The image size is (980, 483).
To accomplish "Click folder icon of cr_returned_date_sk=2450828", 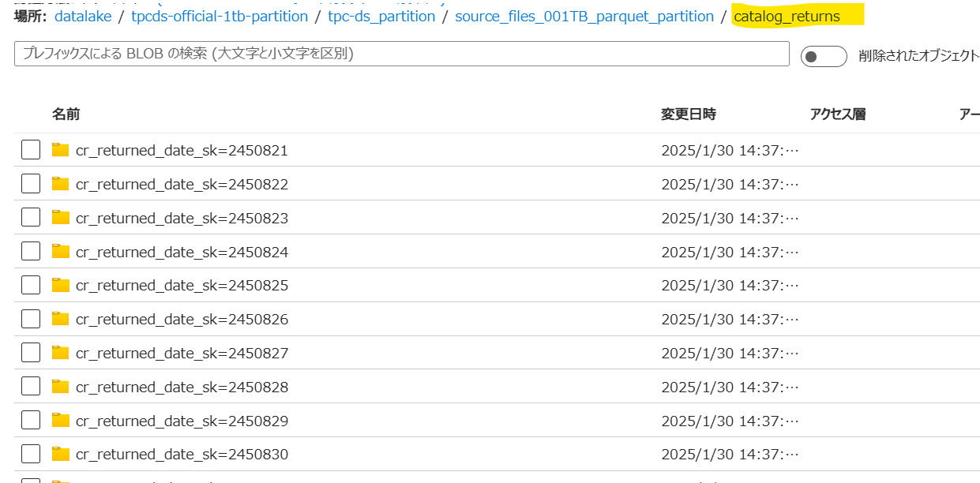I will click(61, 387).
